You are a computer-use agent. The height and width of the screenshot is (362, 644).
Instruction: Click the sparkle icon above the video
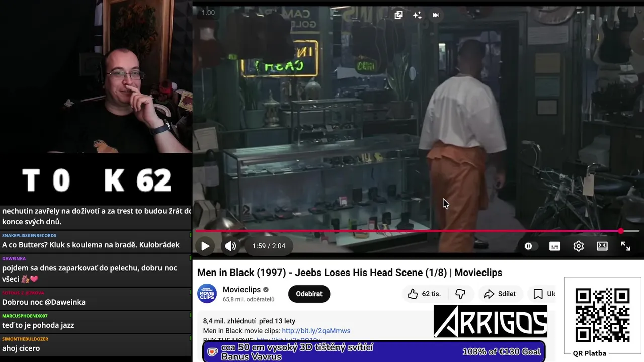click(417, 15)
